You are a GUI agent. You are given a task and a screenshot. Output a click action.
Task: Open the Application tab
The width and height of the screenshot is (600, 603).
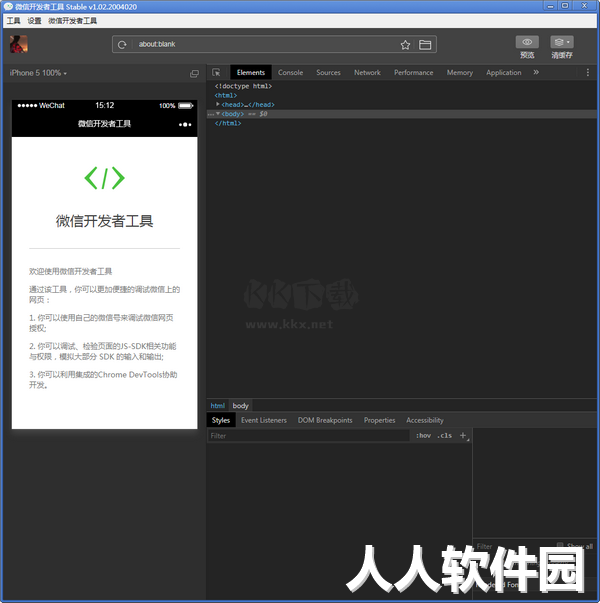tap(503, 72)
